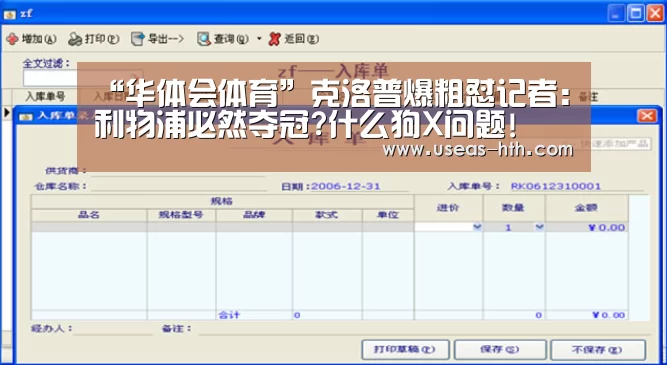The image size is (667, 365).
Task: Click the 金额 column header
Action: [x=586, y=208]
